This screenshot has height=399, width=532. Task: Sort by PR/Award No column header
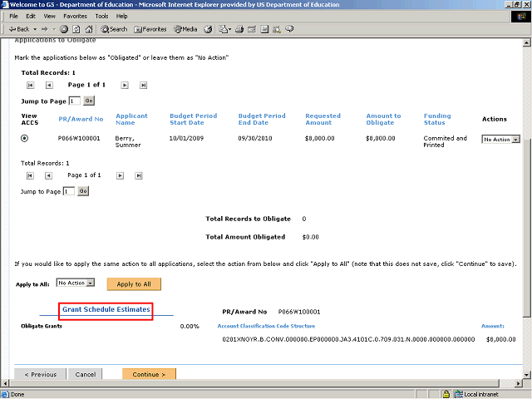[79, 120]
